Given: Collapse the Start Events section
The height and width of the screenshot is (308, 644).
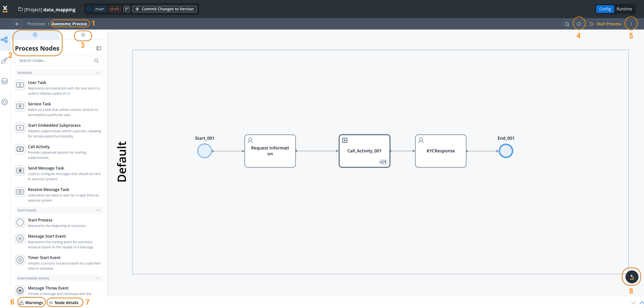Looking at the screenshot, I should (98, 210).
